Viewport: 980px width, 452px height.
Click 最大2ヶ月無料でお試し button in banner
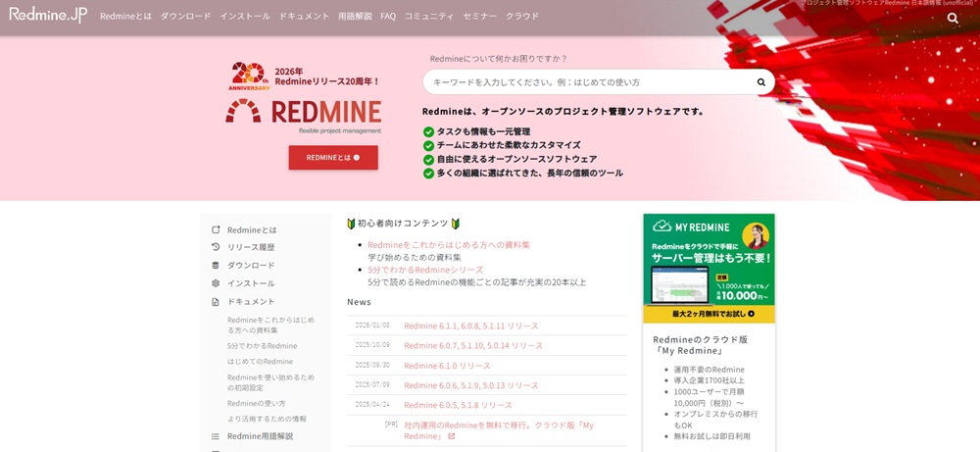pos(709,314)
